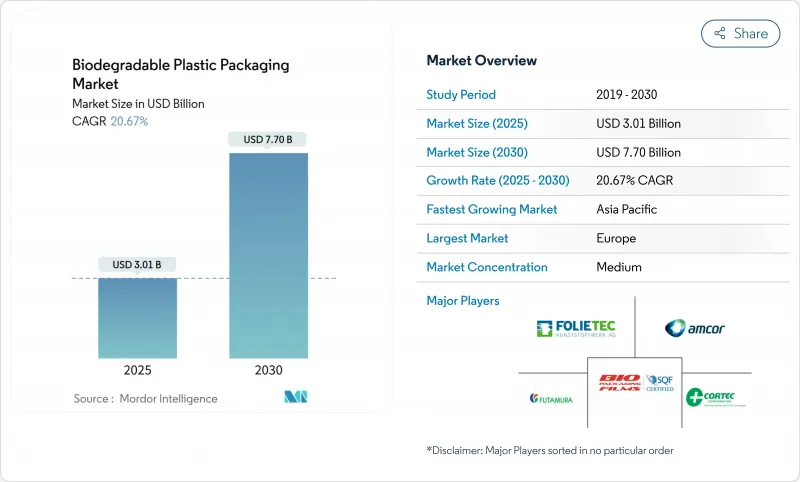Click the Europe largest market value

click(616, 238)
